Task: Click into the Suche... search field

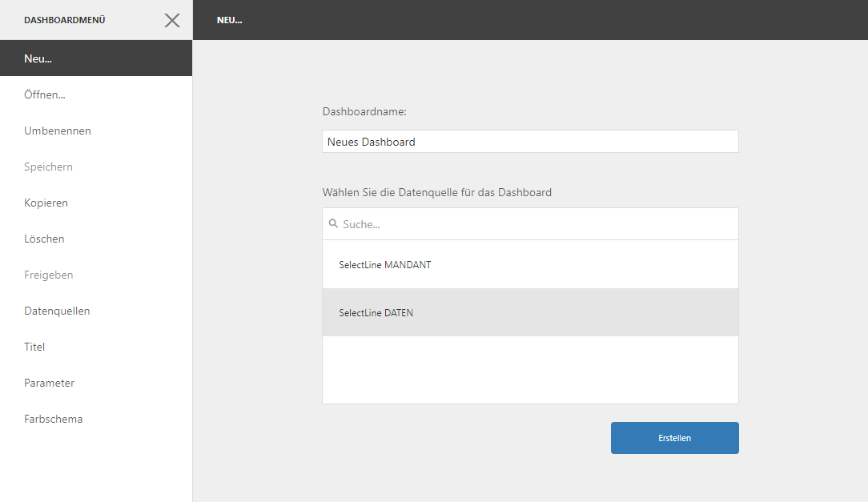Action: click(x=530, y=224)
